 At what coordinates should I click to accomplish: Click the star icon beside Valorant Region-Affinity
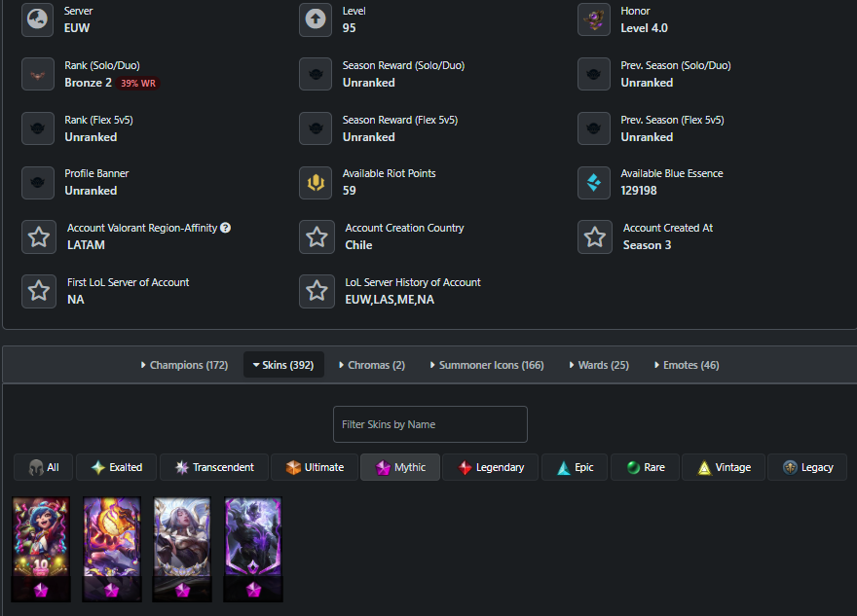point(39,237)
